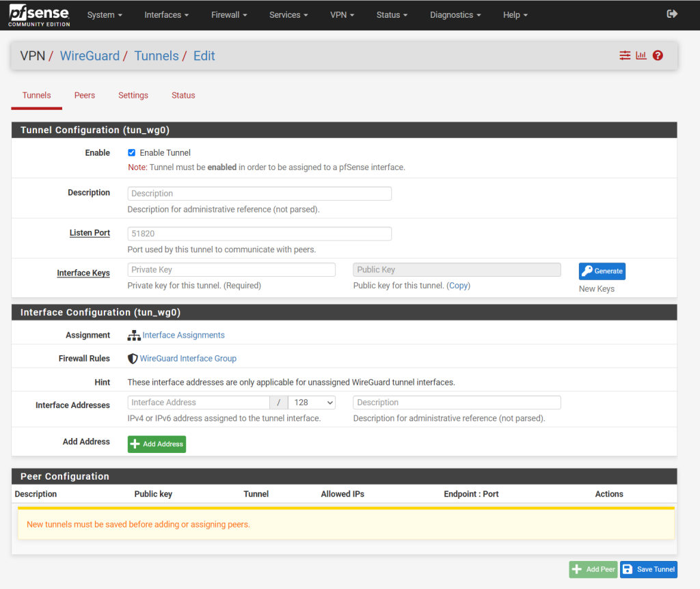Switch to the Tunnels tab
The width and height of the screenshot is (700, 589).
point(37,96)
